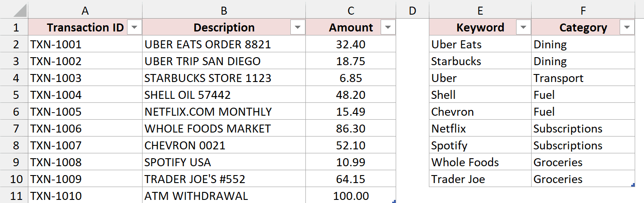The height and width of the screenshot is (203, 644).
Task: Select row 5 header
Action: 14,95
